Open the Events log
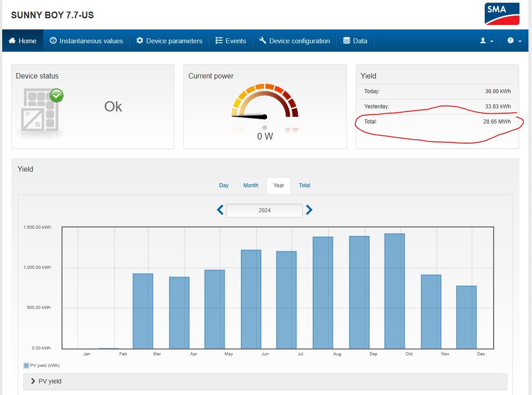532x395 pixels. pyautogui.click(x=231, y=41)
